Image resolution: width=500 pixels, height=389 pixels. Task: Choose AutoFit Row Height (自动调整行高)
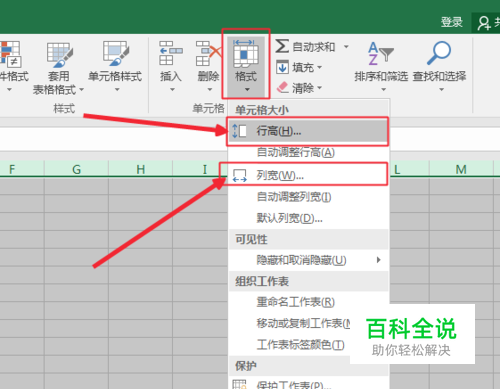309,153
